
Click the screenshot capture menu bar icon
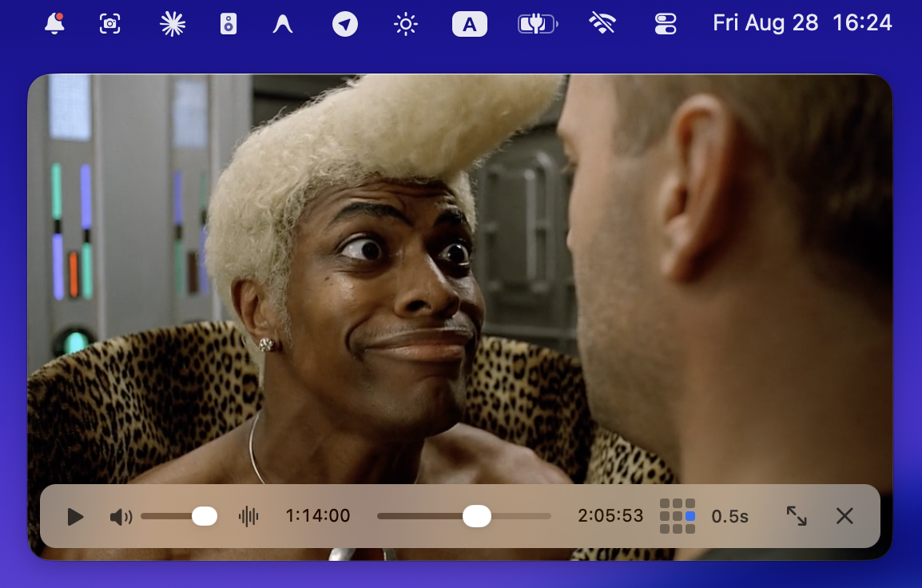tap(110, 23)
